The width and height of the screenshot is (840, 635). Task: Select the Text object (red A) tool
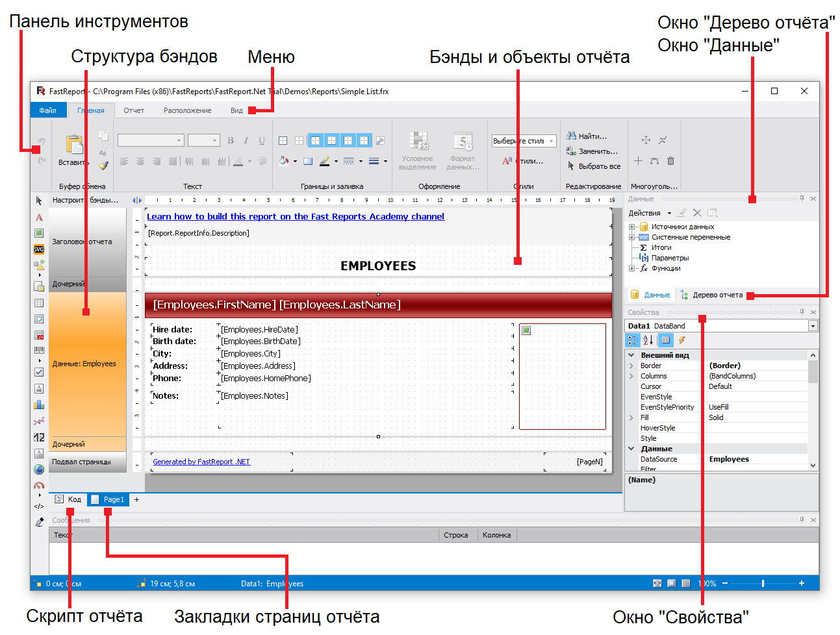pyautogui.click(x=39, y=218)
